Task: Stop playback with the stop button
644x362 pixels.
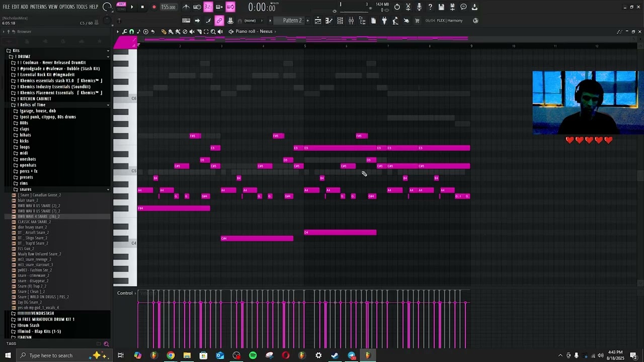Action: pyautogui.click(x=142, y=7)
